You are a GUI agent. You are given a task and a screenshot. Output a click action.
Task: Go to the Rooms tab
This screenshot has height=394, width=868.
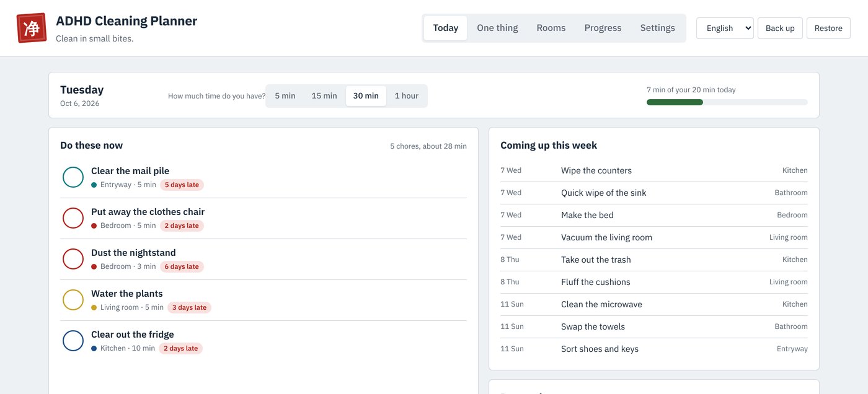(551, 28)
